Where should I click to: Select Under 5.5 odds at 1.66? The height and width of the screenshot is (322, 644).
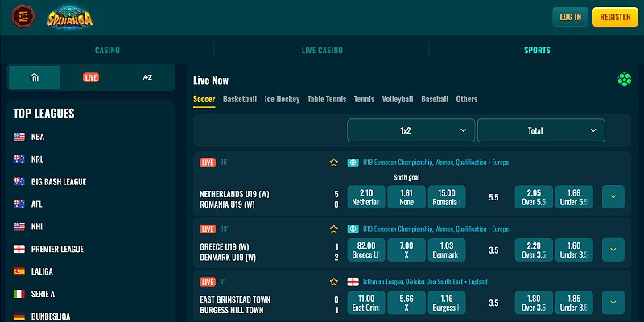point(574,197)
